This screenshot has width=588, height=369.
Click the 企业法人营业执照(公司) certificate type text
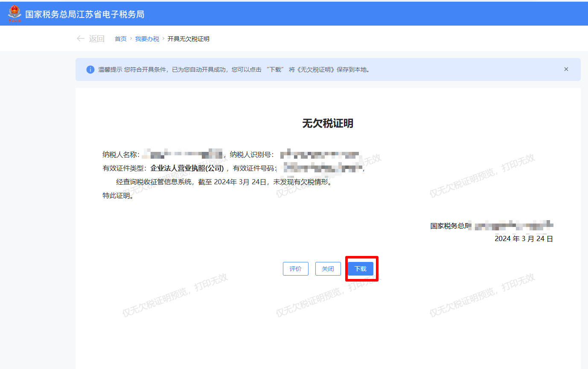pyautogui.click(x=187, y=168)
